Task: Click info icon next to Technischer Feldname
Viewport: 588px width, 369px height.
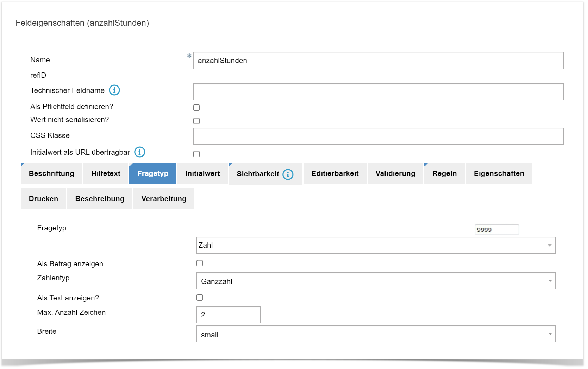Action: tap(114, 90)
